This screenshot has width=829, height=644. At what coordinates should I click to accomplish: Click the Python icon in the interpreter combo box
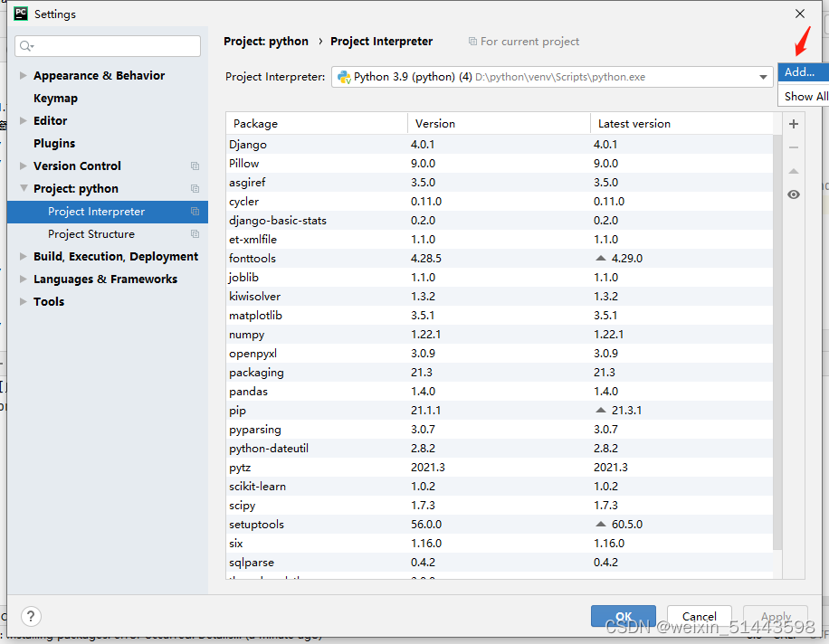point(344,77)
